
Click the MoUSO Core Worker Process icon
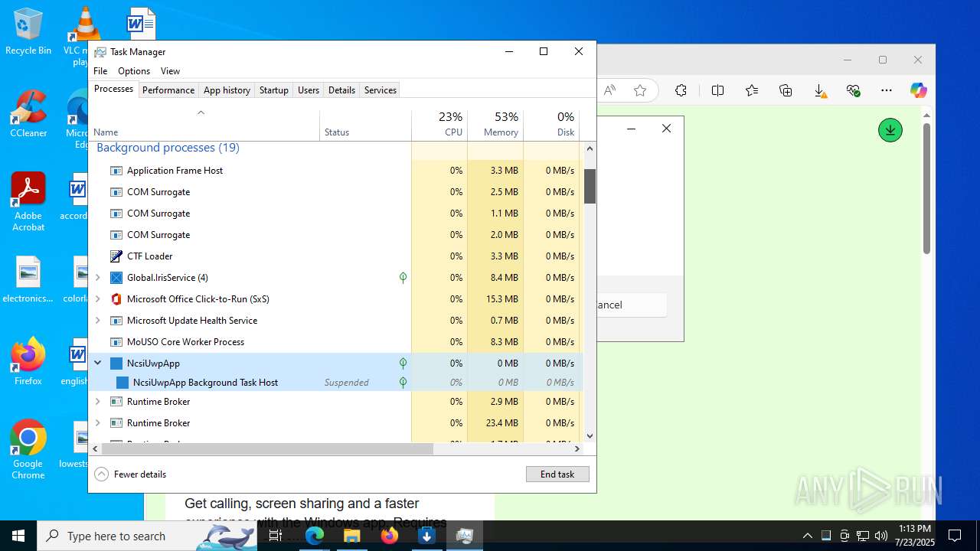click(116, 342)
